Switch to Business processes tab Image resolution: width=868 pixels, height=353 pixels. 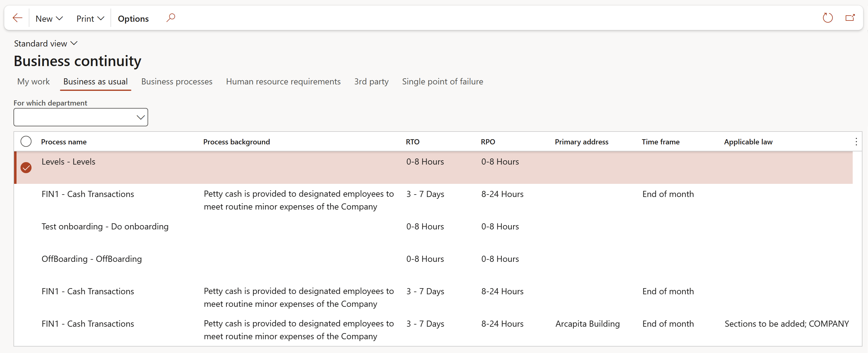[x=177, y=81]
